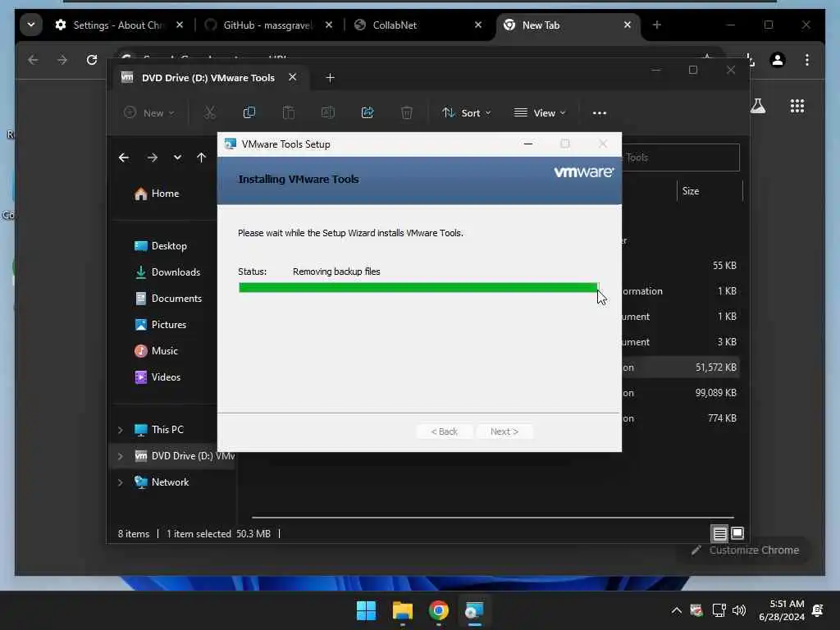Open recent locations chevron in Explorer
Screen dimensions: 840x630
pos(177,157)
